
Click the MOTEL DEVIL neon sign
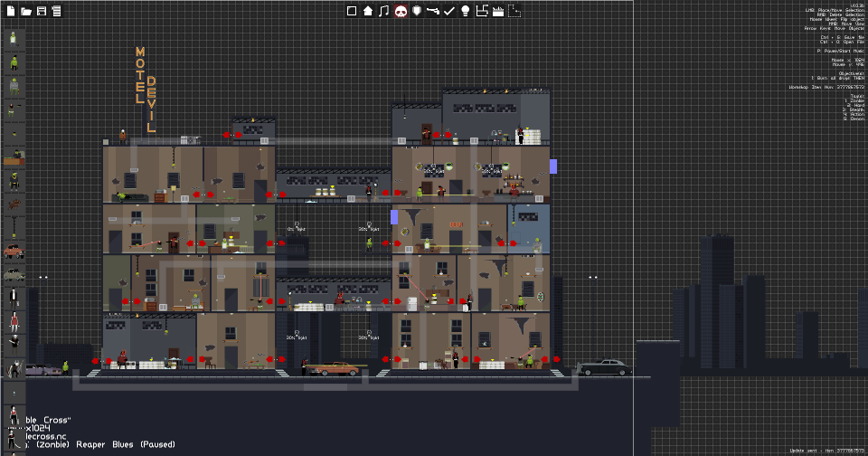tap(146, 90)
